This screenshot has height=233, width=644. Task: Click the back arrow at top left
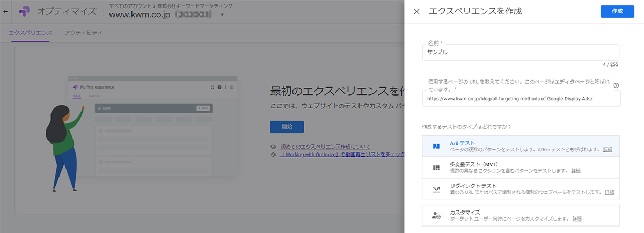pos(5,11)
